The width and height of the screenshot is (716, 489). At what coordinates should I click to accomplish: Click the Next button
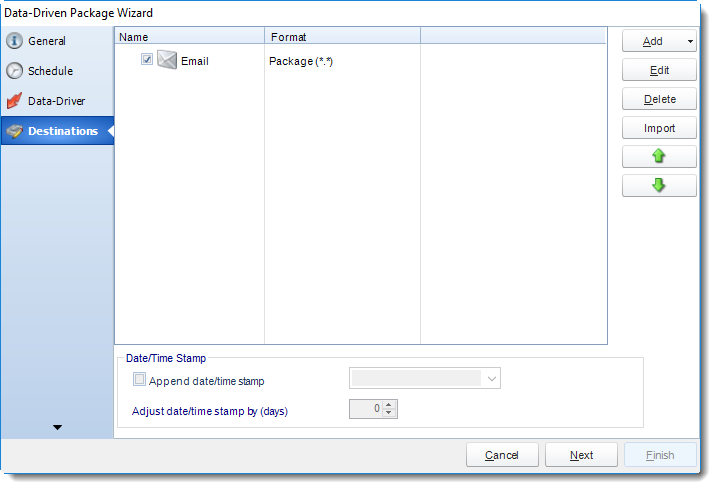581,455
